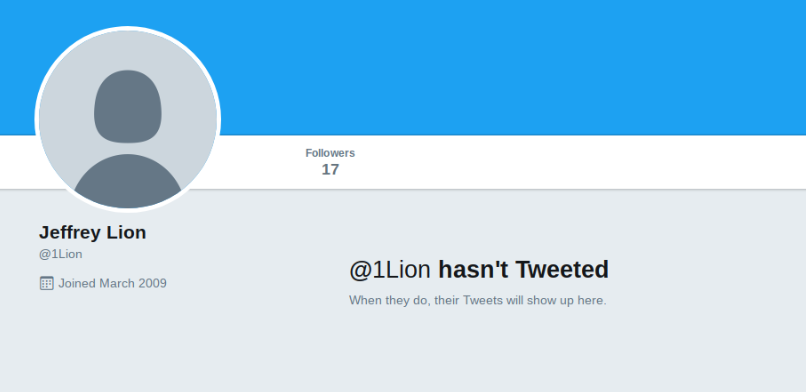Viewport: 806px width, 392px height.
Task: Click the @1Lion handle under the name
Action: pos(61,254)
